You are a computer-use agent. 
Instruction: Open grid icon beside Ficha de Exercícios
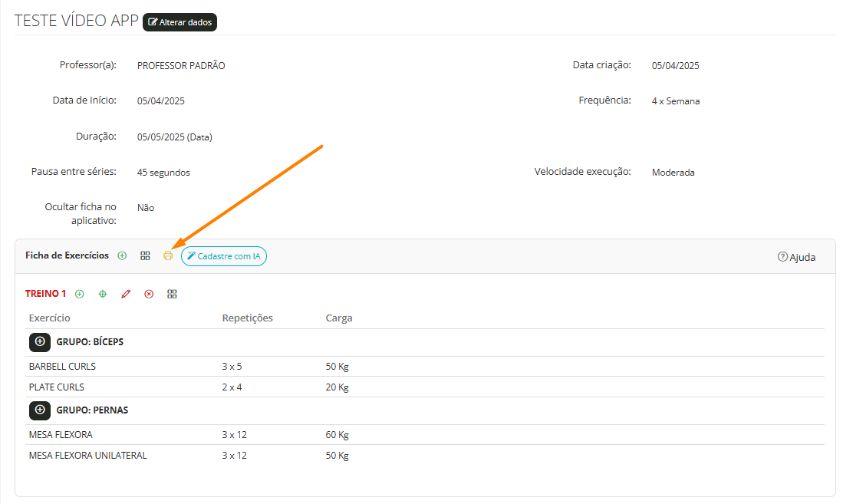tap(145, 256)
